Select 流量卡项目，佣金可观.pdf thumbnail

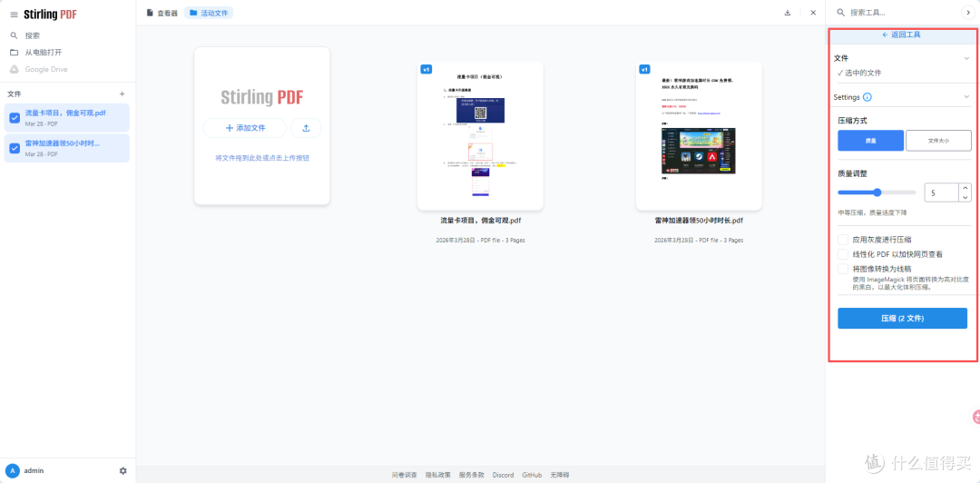pos(480,136)
